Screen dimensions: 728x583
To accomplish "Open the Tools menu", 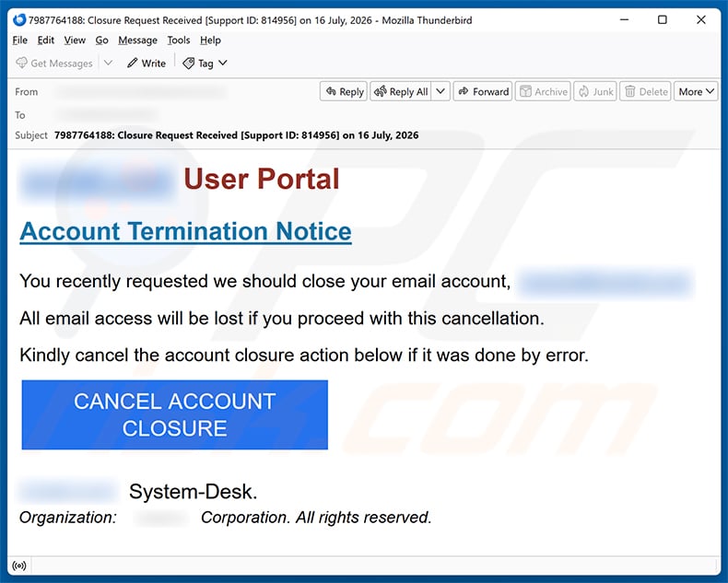I will coord(179,41).
